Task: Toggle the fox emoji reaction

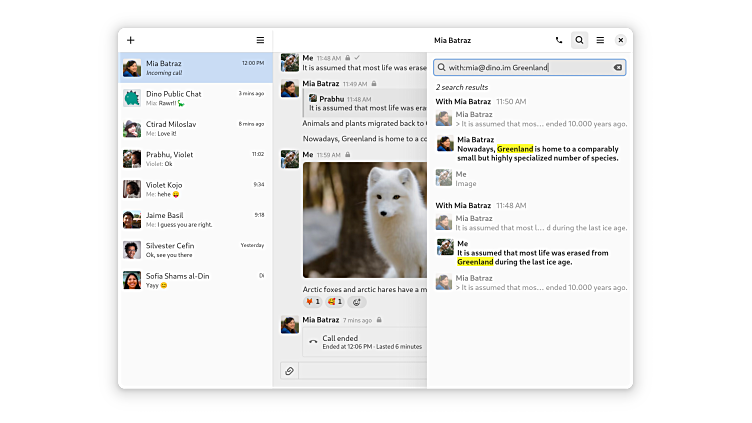Action: pos(312,302)
